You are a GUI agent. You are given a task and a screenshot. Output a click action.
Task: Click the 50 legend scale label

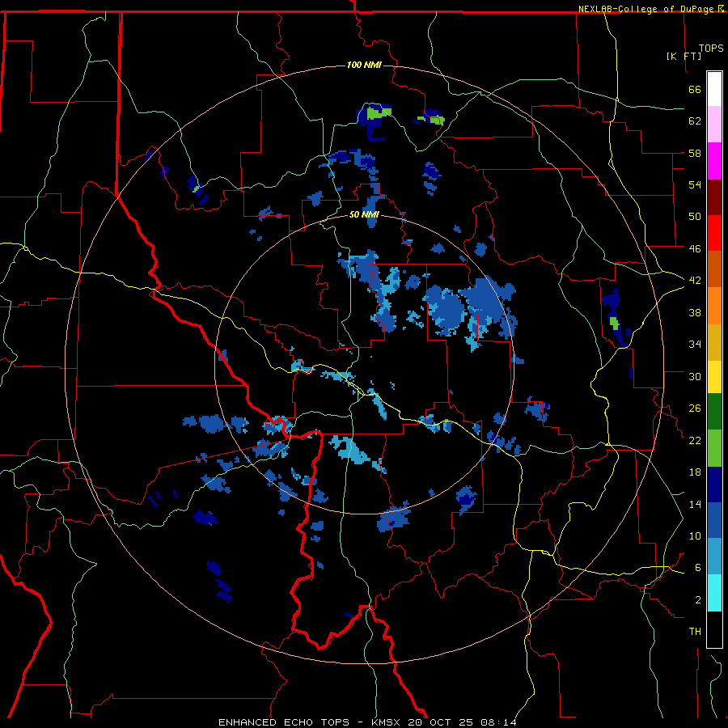[695, 217]
